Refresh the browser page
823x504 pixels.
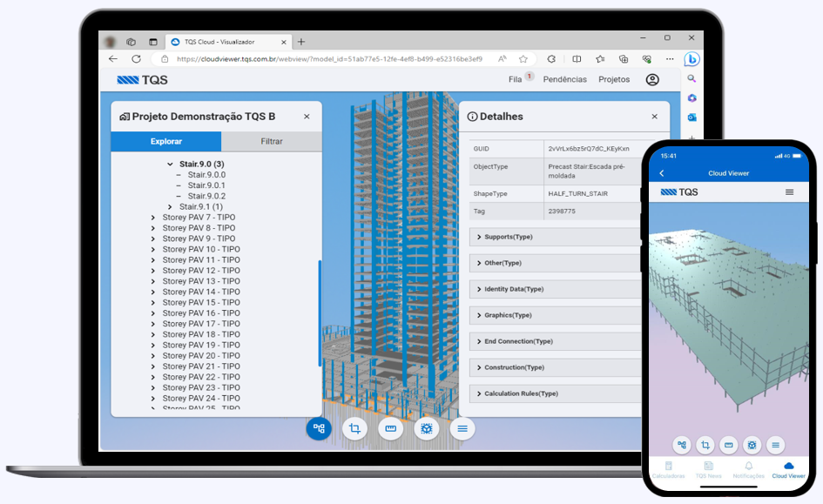(x=136, y=59)
